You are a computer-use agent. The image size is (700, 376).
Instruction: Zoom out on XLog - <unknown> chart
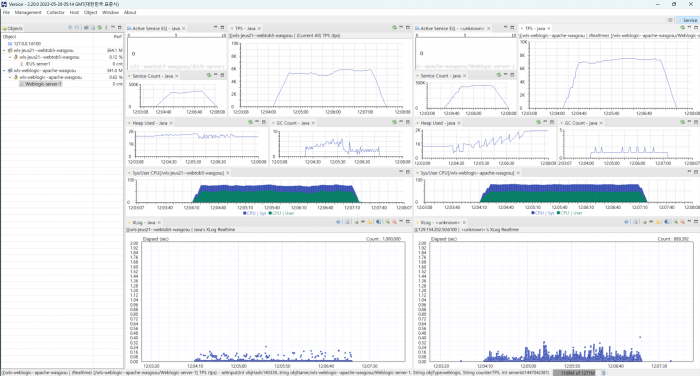coord(682,222)
